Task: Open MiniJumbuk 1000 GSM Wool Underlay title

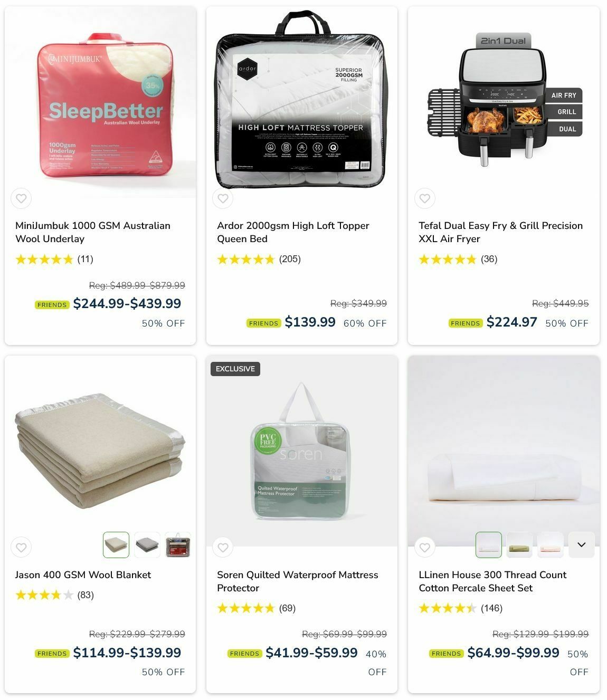Action: point(93,232)
